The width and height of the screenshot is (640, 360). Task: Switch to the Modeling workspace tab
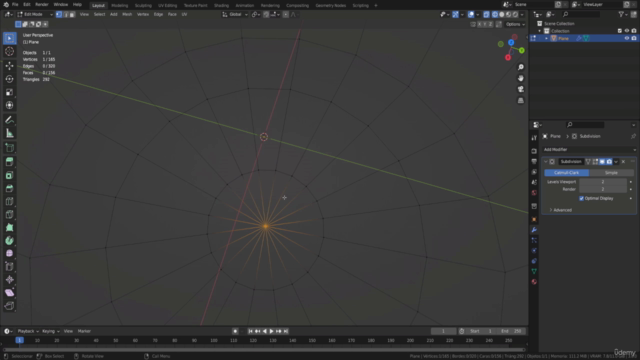[120, 5]
